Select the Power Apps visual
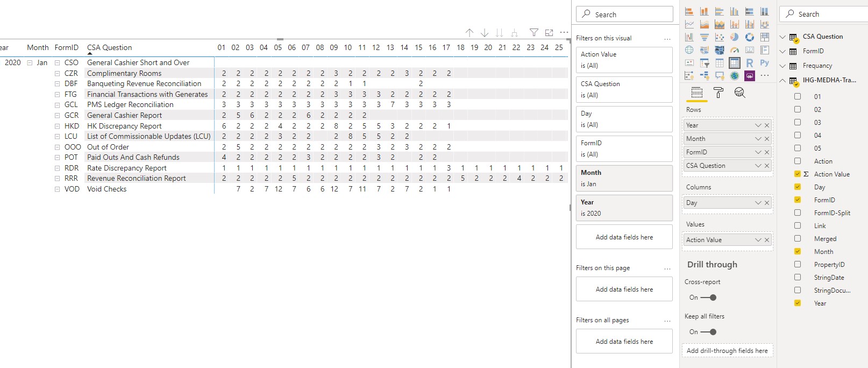The image size is (868, 368). click(749, 76)
